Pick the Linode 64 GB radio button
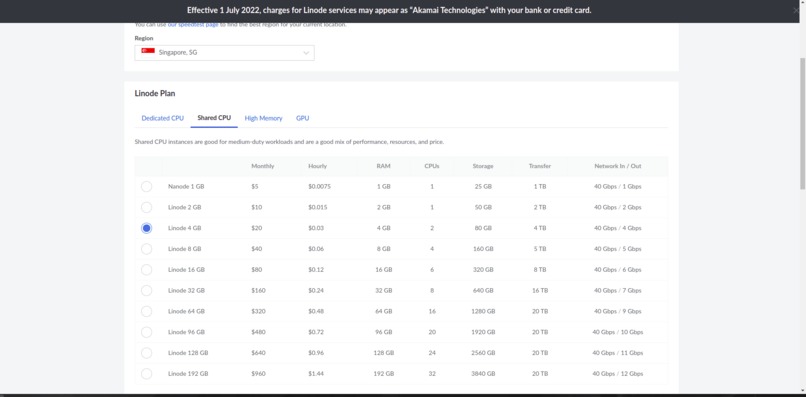Viewport: 806px width, 397px height. coord(146,311)
